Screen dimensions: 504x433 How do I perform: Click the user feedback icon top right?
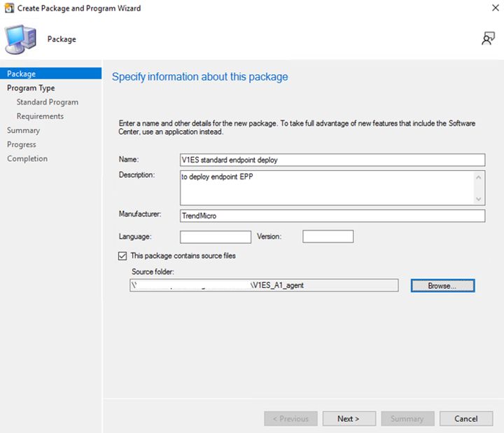tap(488, 39)
